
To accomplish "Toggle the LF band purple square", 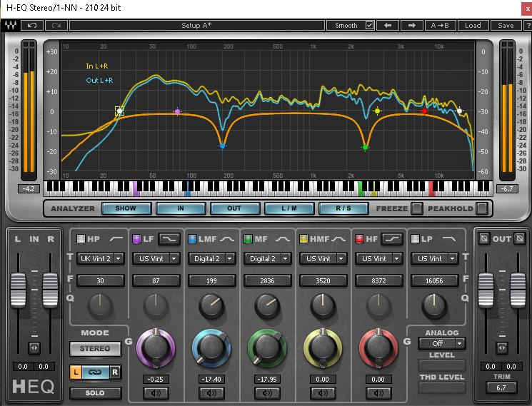I will (x=136, y=239).
